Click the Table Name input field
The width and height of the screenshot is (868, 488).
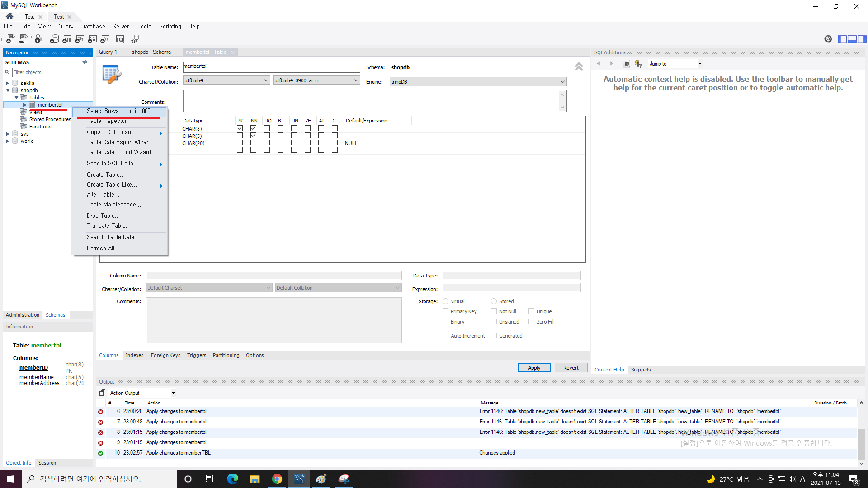click(x=271, y=67)
